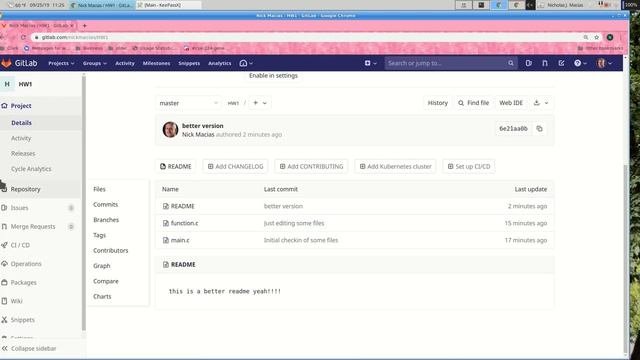Expand the Groups dropdown in navbar

pyautogui.click(x=95, y=63)
